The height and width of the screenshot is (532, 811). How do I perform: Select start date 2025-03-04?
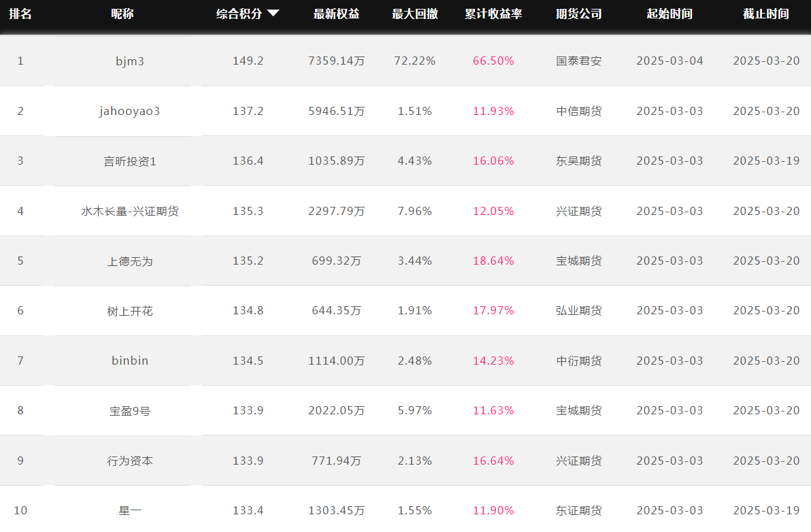point(669,61)
